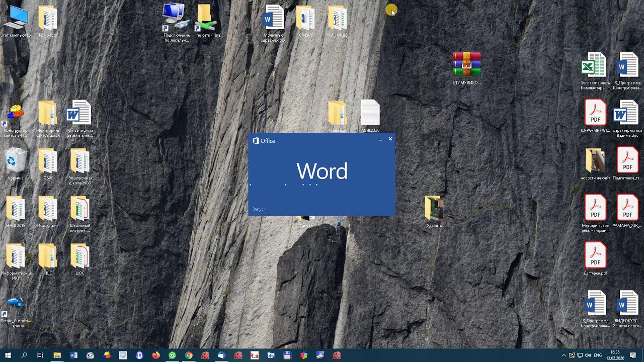Open the 'R.s' app on the taskbar

tap(255, 355)
